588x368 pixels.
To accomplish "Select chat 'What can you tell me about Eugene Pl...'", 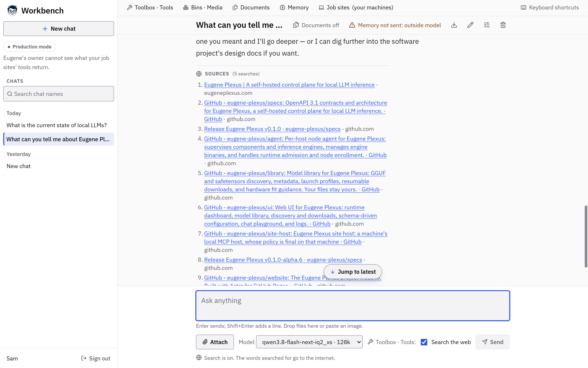I will (x=59, y=139).
